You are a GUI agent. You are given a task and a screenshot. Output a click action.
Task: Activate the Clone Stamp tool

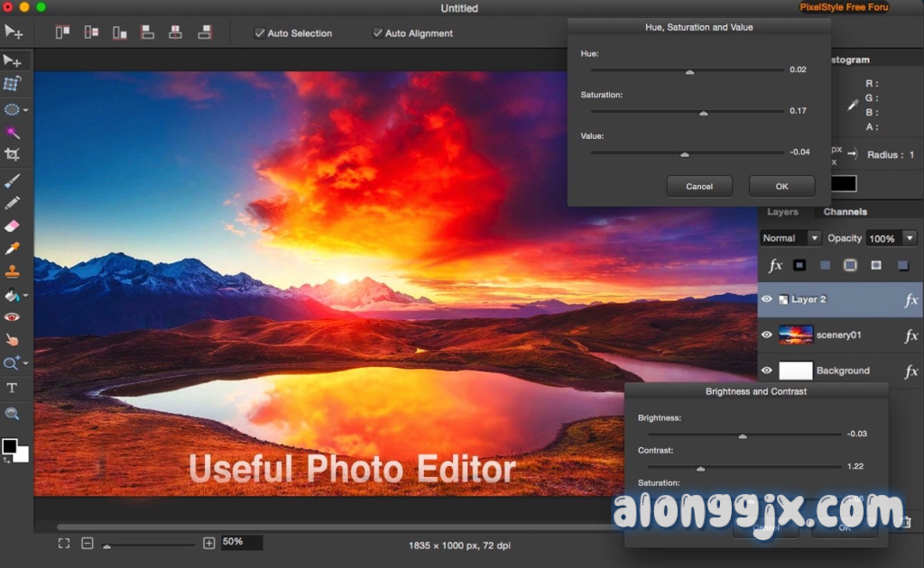[x=13, y=271]
